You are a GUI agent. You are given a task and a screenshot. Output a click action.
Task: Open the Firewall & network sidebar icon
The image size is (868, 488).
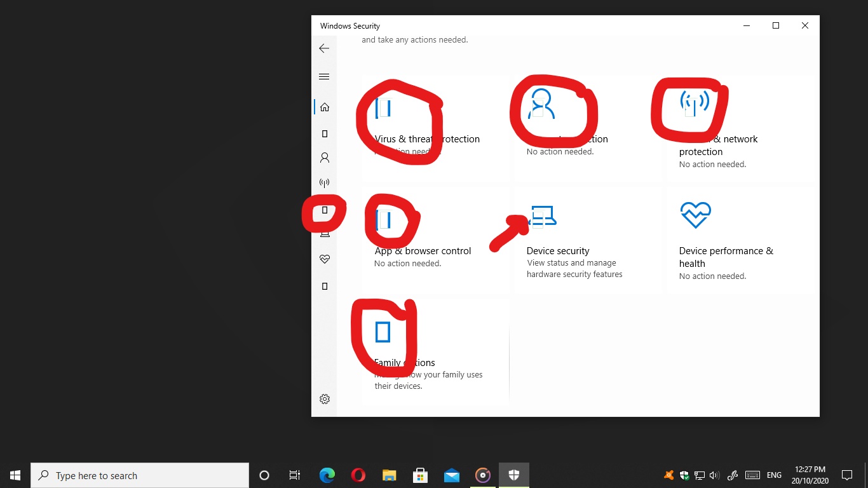[325, 183]
